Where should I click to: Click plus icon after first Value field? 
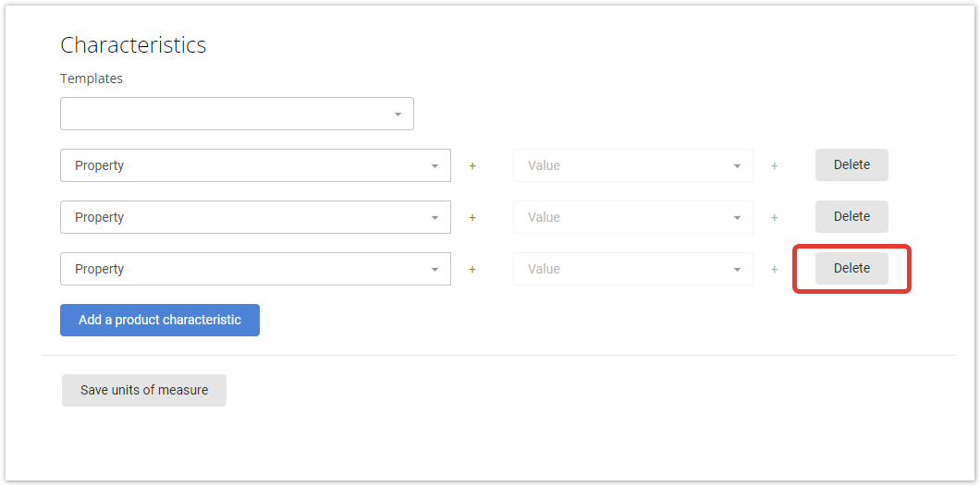[x=775, y=166]
